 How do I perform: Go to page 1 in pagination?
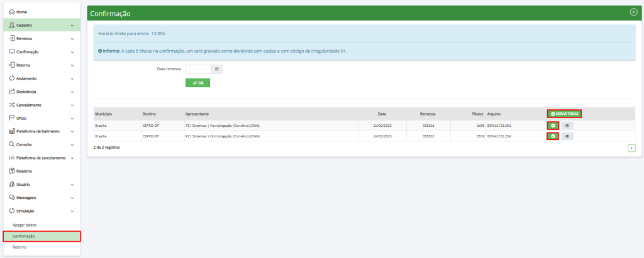tap(631, 148)
